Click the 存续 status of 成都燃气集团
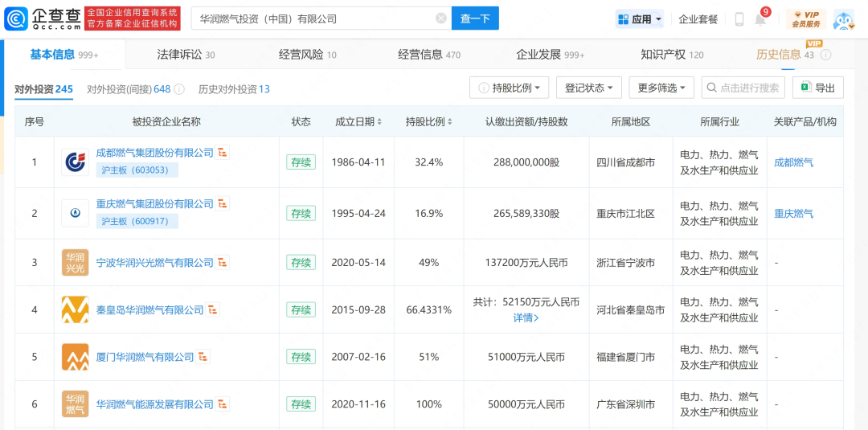This screenshot has width=868, height=430. (x=301, y=162)
